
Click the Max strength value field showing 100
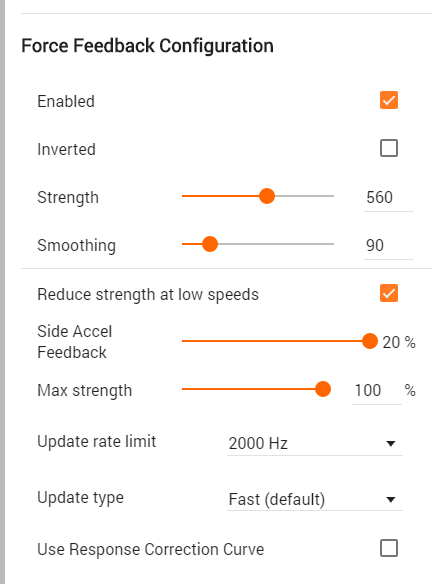377,390
